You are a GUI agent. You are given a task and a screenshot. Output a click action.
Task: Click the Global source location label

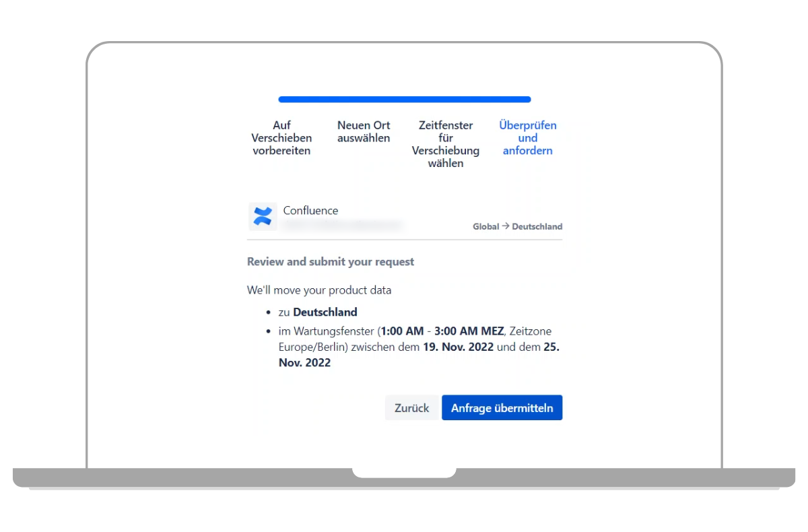click(x=485, y=227)
